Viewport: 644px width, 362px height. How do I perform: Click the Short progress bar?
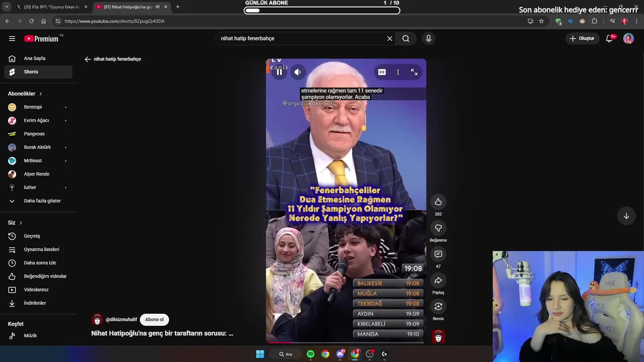(346, 342)
